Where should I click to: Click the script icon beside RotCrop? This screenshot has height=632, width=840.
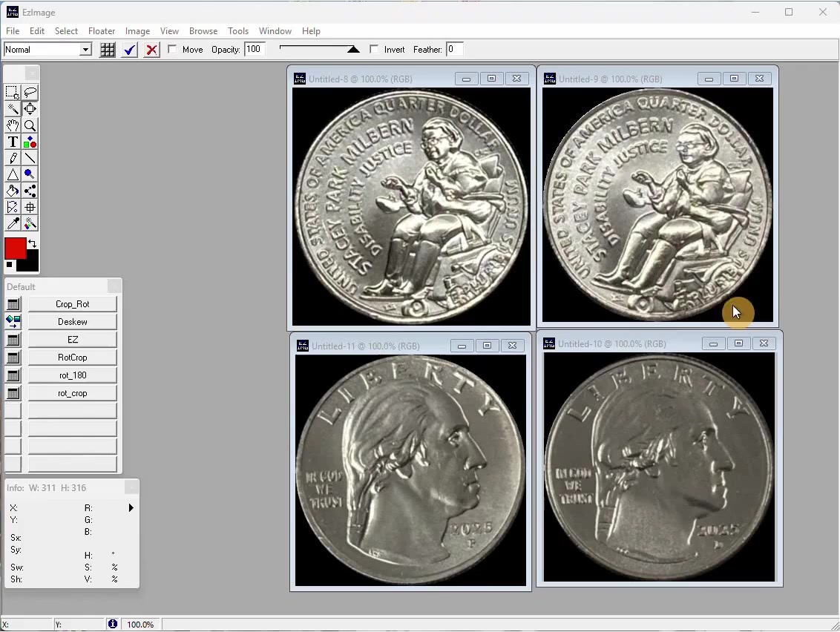pyautogui.click(x=13, y=358)
